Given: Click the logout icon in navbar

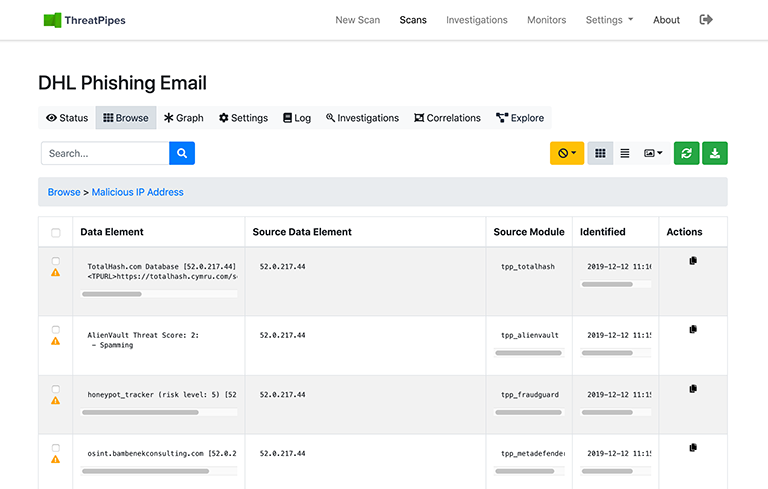Looking at the screenshot, I should click(x=706, y=20).
